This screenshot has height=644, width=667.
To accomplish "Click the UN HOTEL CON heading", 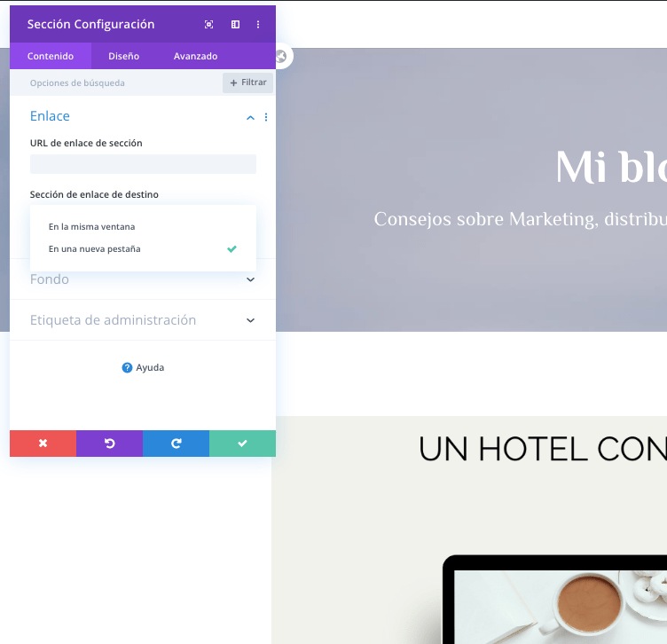I will pos(543,449).
